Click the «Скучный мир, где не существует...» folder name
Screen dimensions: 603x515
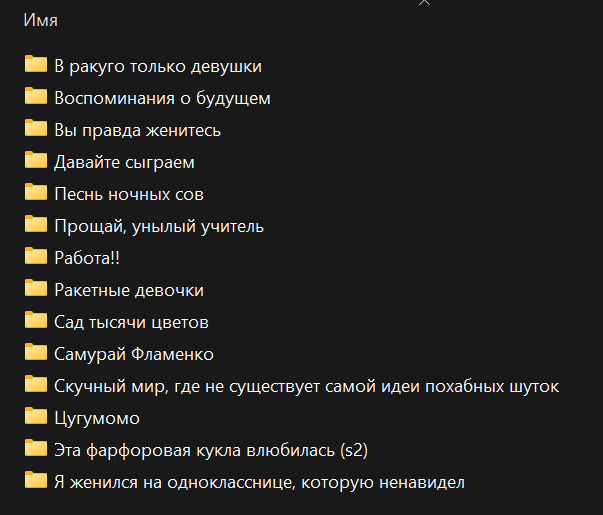point(306,386)
